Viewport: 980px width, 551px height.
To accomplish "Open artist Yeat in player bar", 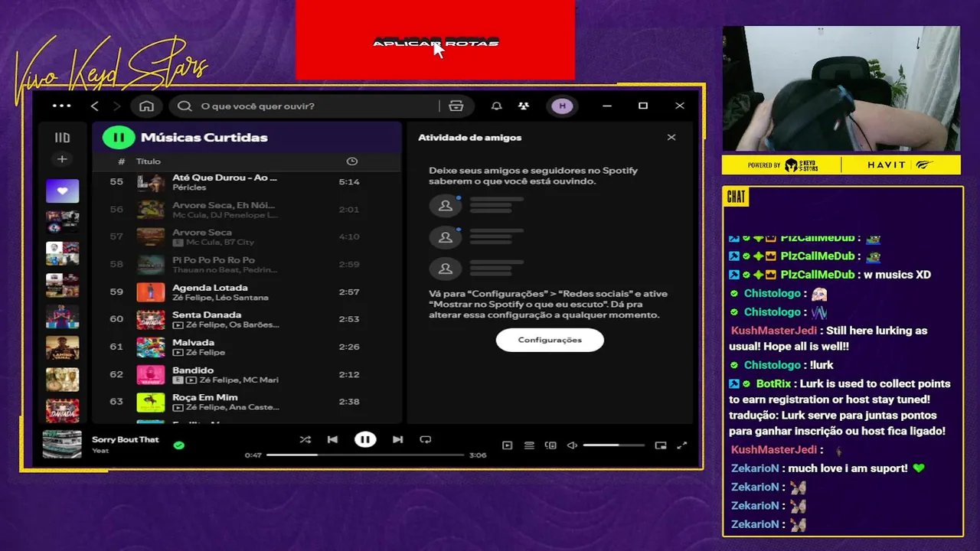I will (x=100, y=451).
